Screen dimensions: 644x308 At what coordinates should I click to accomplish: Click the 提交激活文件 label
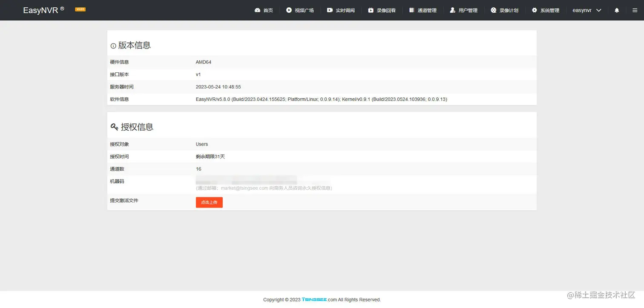coord(124,200)
